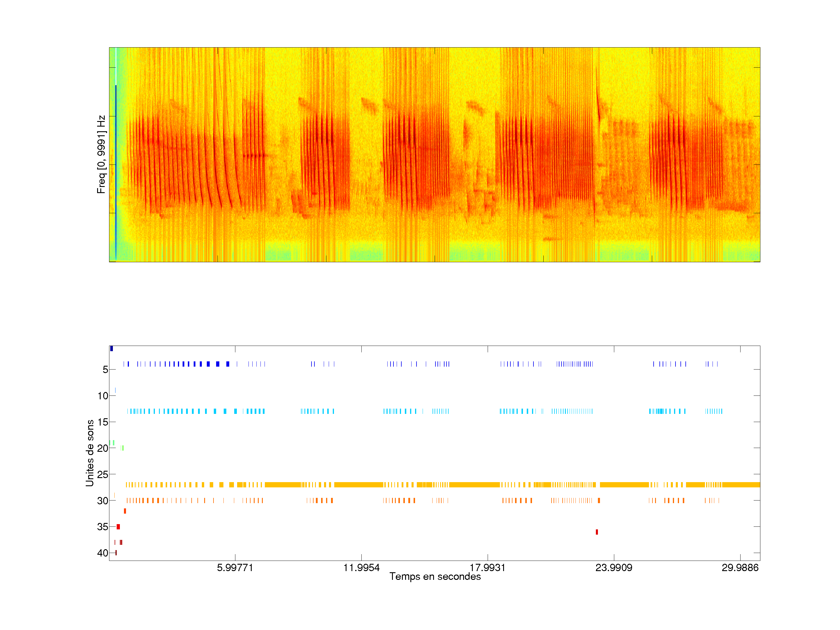Image resolution: width=840 pixels, height=630 pixels.
Task: Click the 17.9931 time tick label
Action: click(x=487, y=567)
